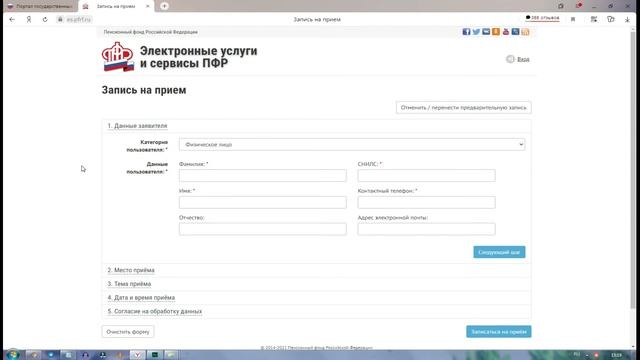640x360 pixels.
Task: Expand section '2. Место приёма'
Action: pyautogui.click(x=131, y=270)
